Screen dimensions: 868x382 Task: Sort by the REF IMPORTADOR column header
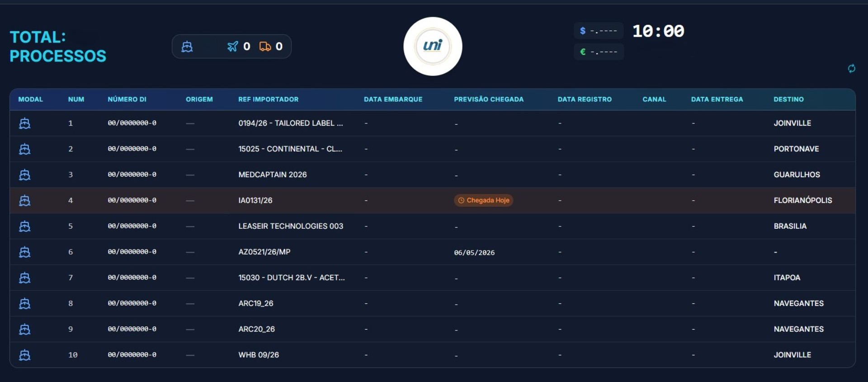(269, 99)
